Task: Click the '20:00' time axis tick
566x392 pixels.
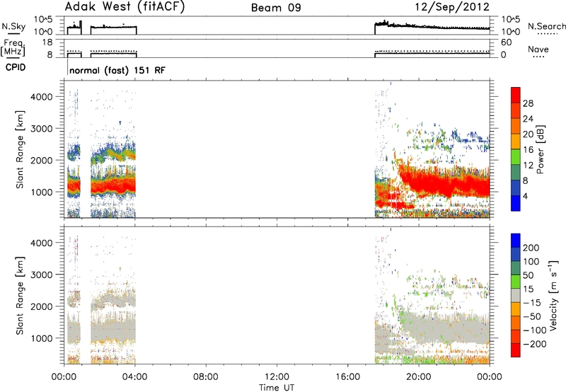Action: tap(419, 377)
